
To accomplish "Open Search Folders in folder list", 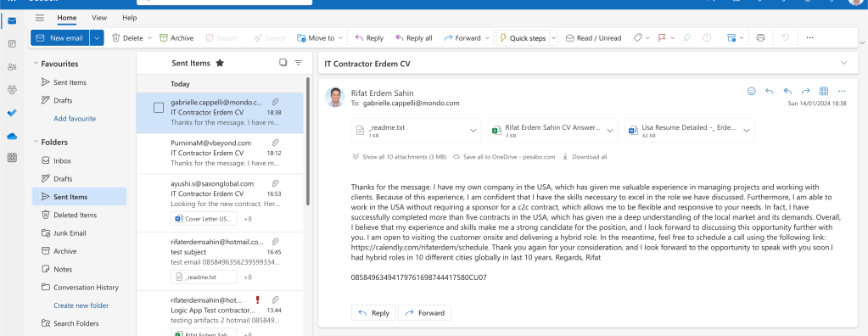I will pyautogui.click(x=79, y=323).
